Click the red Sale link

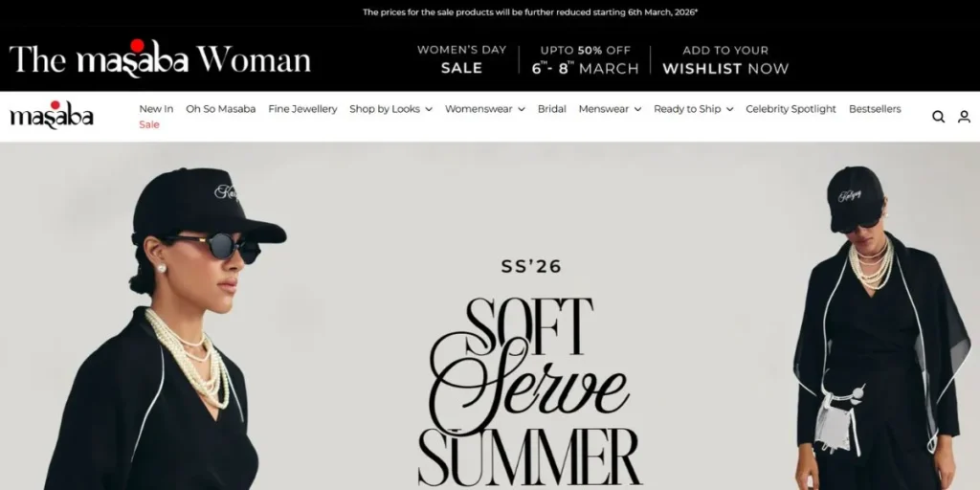click(x=148, y=124)
